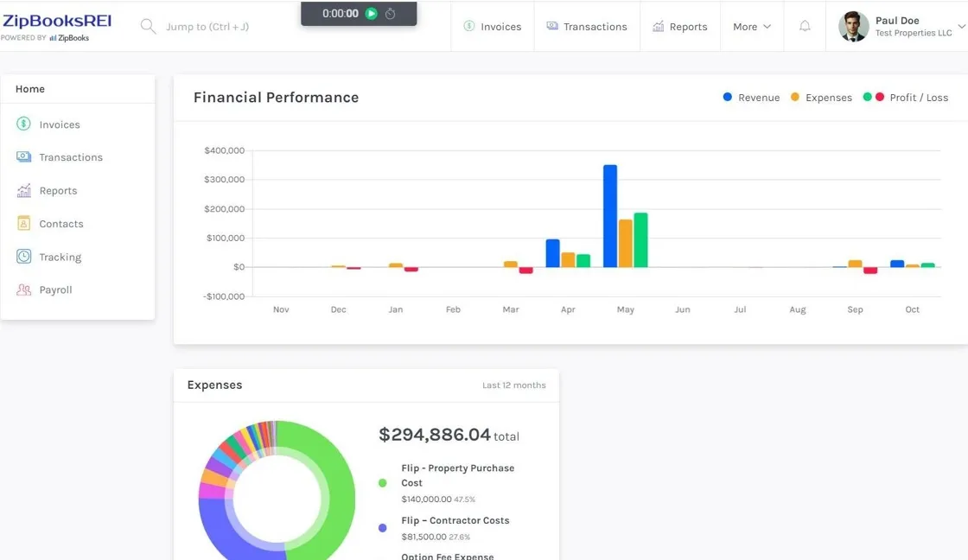Open Contacts from the sidebar
The height and width of the screenshot is (560, 968).
click(60, 224)
